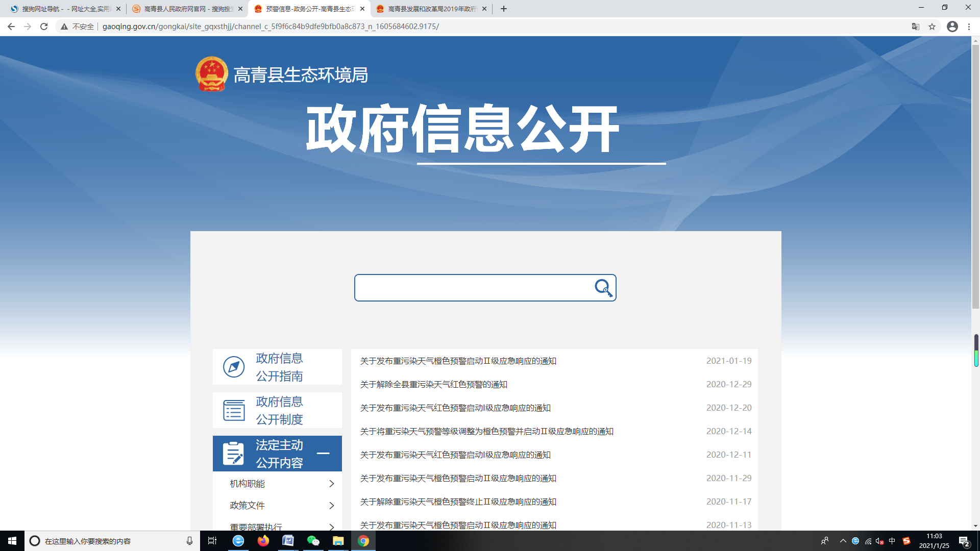
Task: Click the national emblem logo
Action: tap(211, 74)
